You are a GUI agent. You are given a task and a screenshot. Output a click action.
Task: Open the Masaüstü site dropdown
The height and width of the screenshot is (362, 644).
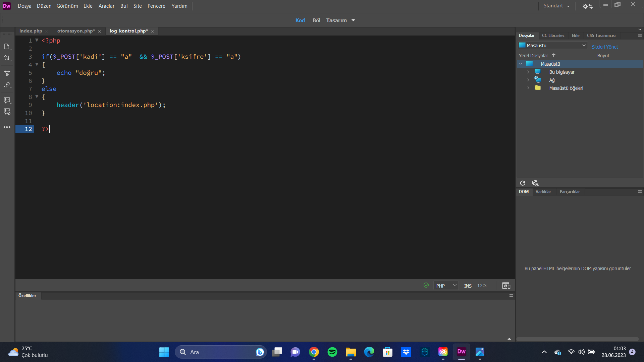click(x=553, y=46)
